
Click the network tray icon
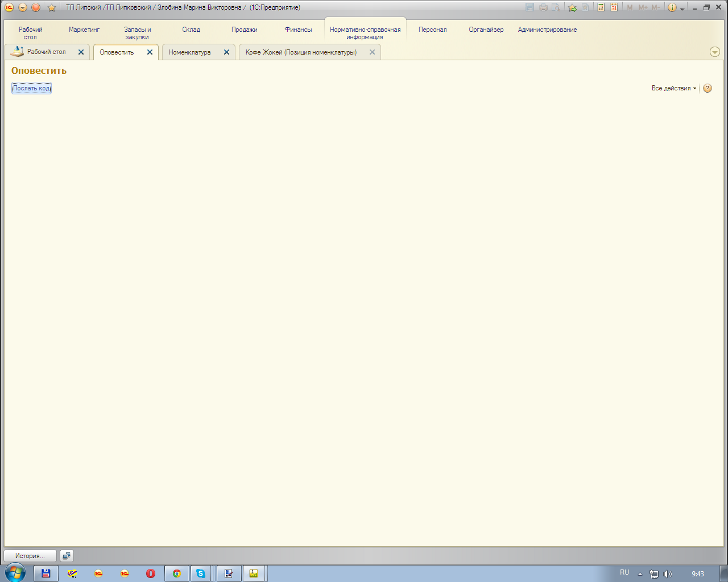point(654,574)
